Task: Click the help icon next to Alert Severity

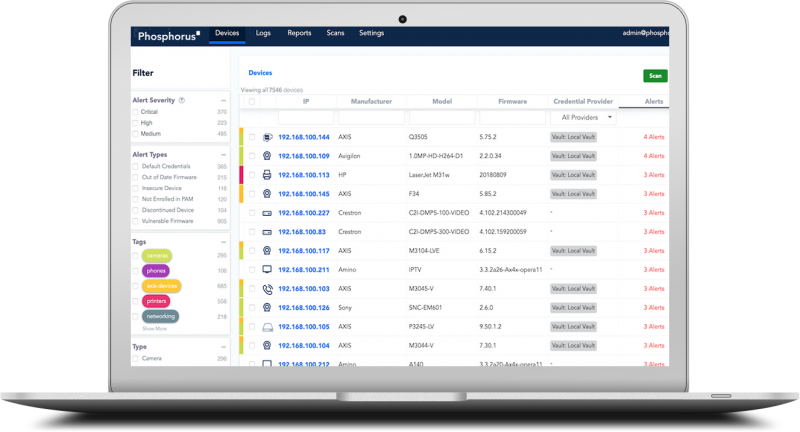Action: [x=182, y=100]
